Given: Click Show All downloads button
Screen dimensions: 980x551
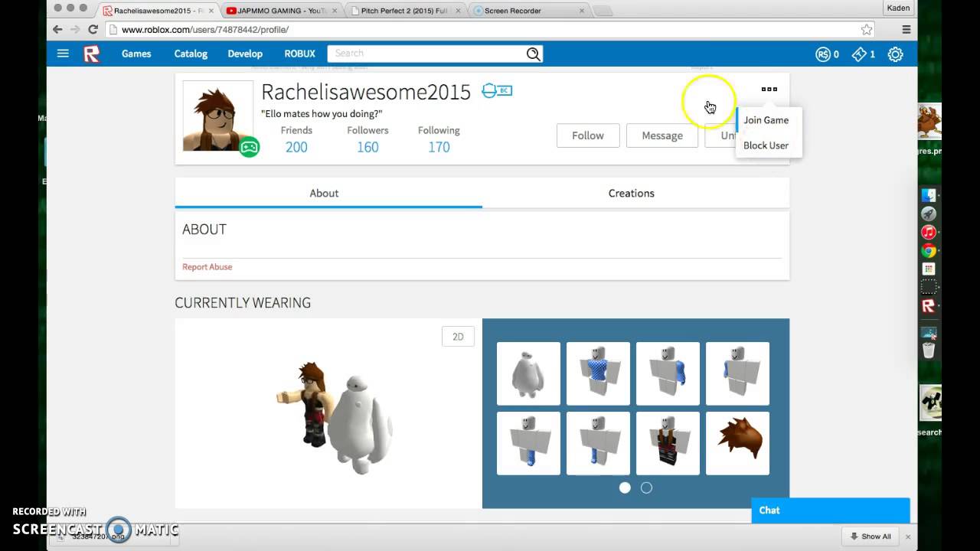Looking at the screenshot, I should pyautogui.click(x=871, y=536).
